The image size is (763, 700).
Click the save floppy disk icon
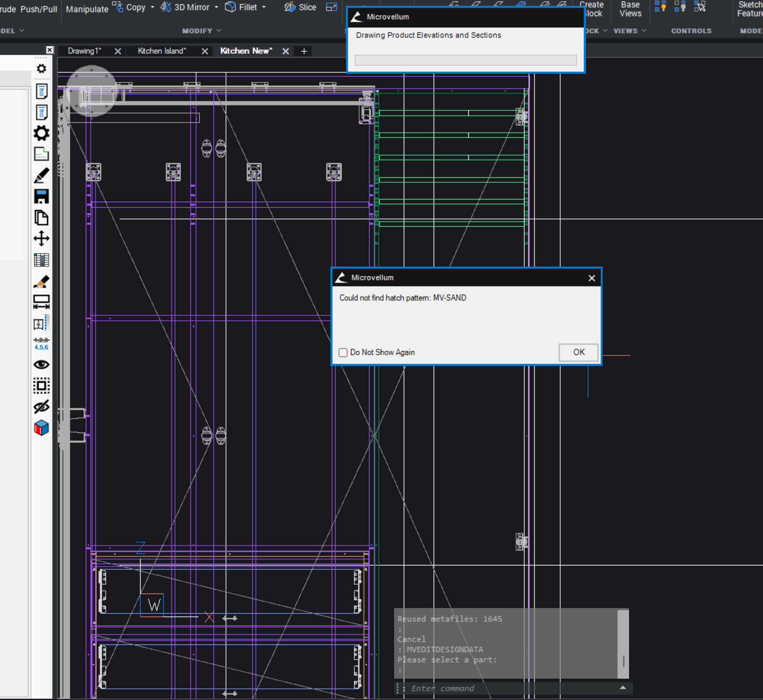(41, 196)
